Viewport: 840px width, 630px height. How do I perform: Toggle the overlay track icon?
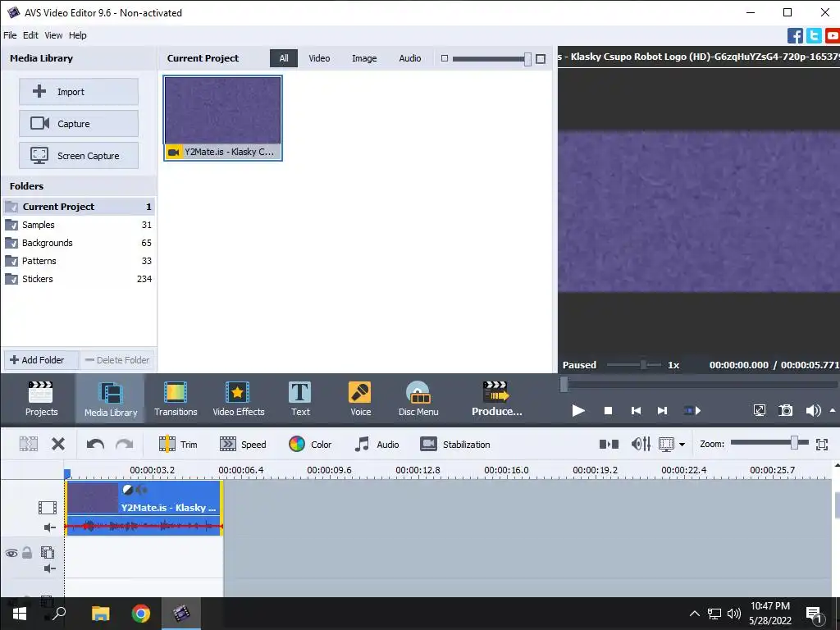47,552
